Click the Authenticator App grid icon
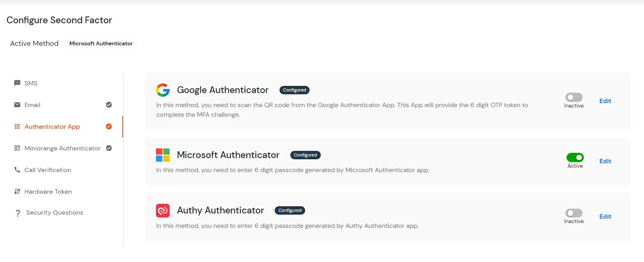The width and height of the screenshot is (644, 262). [17, 126]
